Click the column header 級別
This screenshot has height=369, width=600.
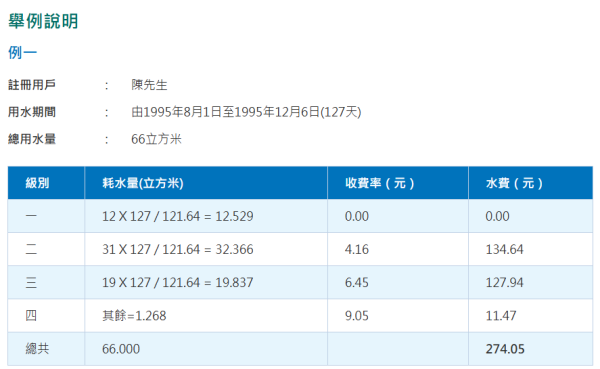pos(38,183)
